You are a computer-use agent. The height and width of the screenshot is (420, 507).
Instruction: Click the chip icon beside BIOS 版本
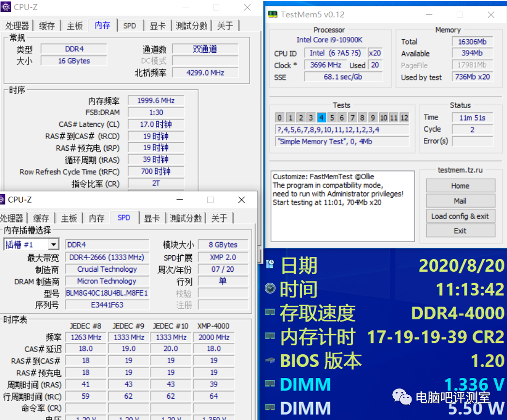click(270, 360)
